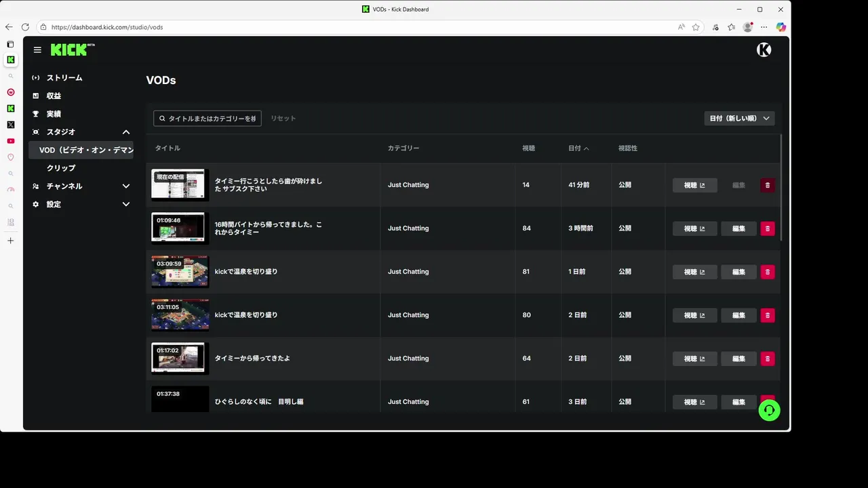Screen dimensions: 868x488
Task: Open the profile avatar K in the dashboard header
Action: coord(764,49)
